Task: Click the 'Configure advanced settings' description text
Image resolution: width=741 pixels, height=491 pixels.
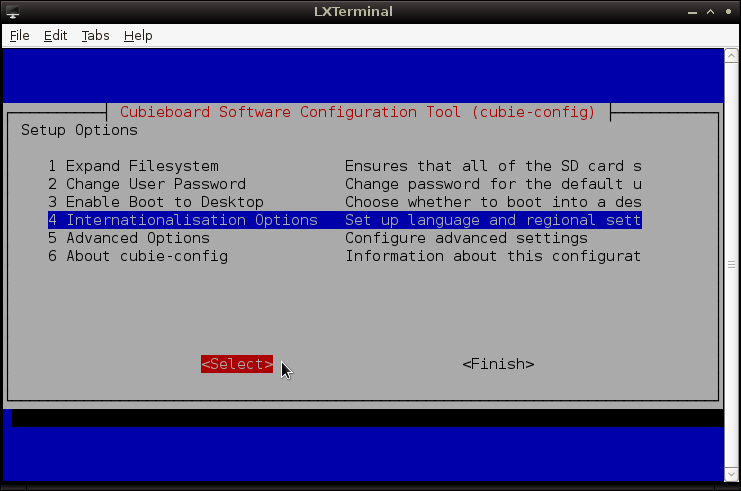Action: 466,238
